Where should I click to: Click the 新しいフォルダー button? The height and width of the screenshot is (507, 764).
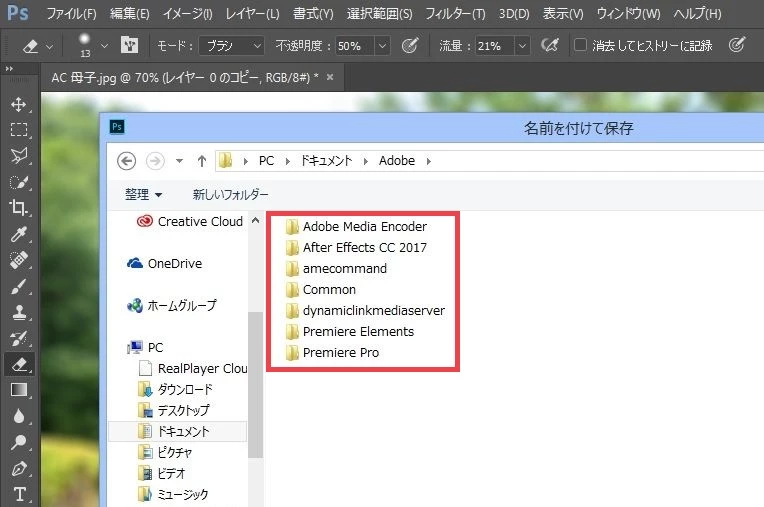click(230, 194)
